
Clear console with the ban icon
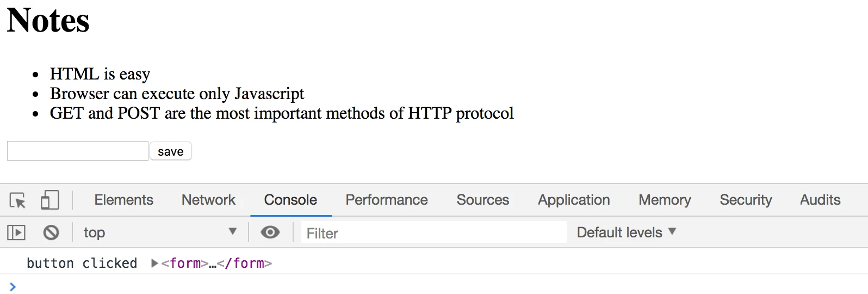pyautogui.click(x=51, y=233)
